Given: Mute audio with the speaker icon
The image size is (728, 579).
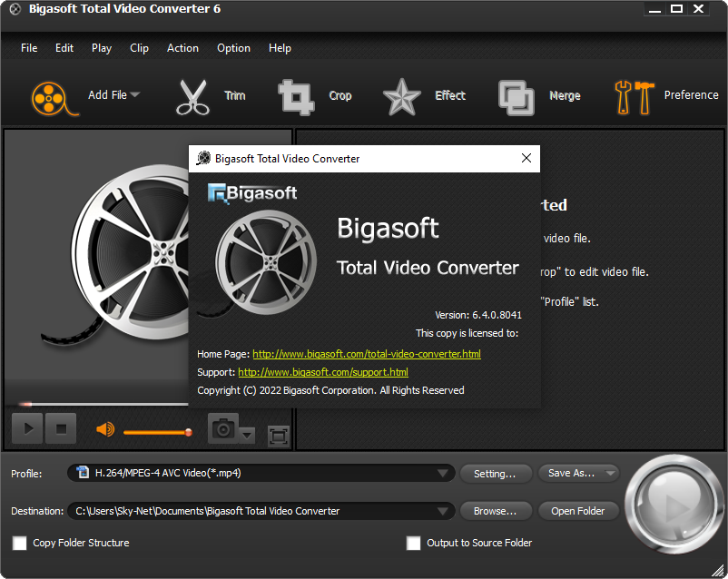Looking at the screenshot, I should [105, 429].
